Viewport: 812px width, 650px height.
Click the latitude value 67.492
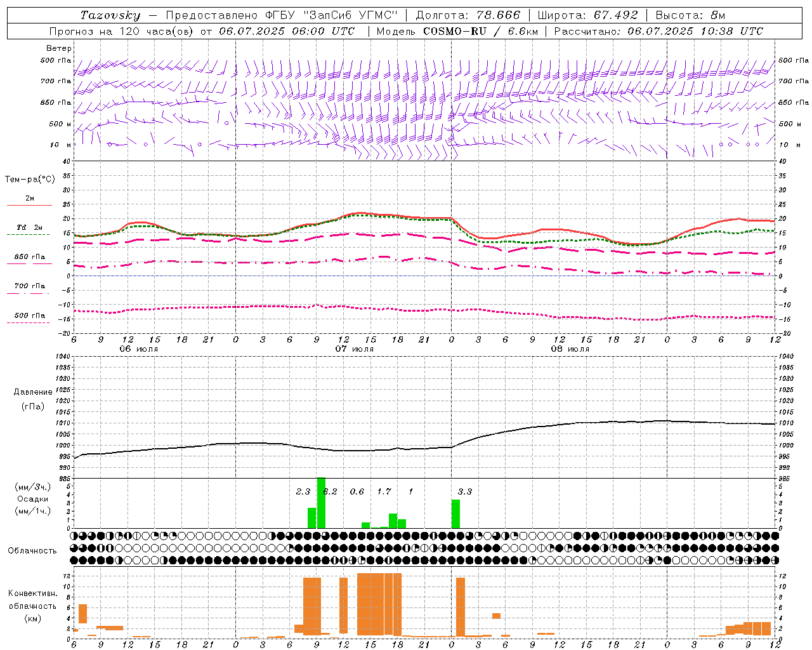(617, 15)
